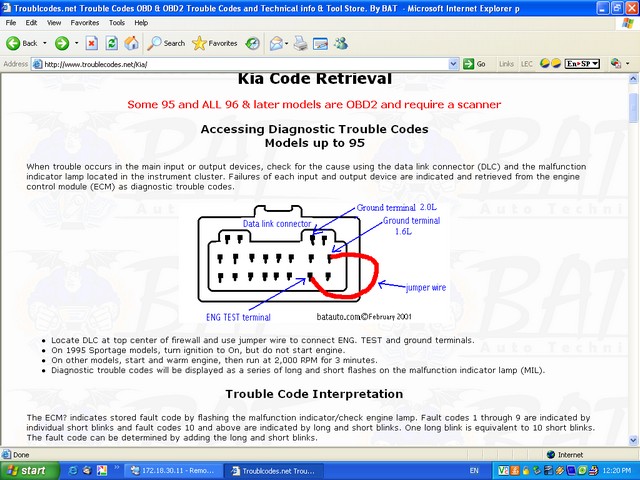Click the page icon in address bar
The image size is (640, 480).
(x=37, y=64)
